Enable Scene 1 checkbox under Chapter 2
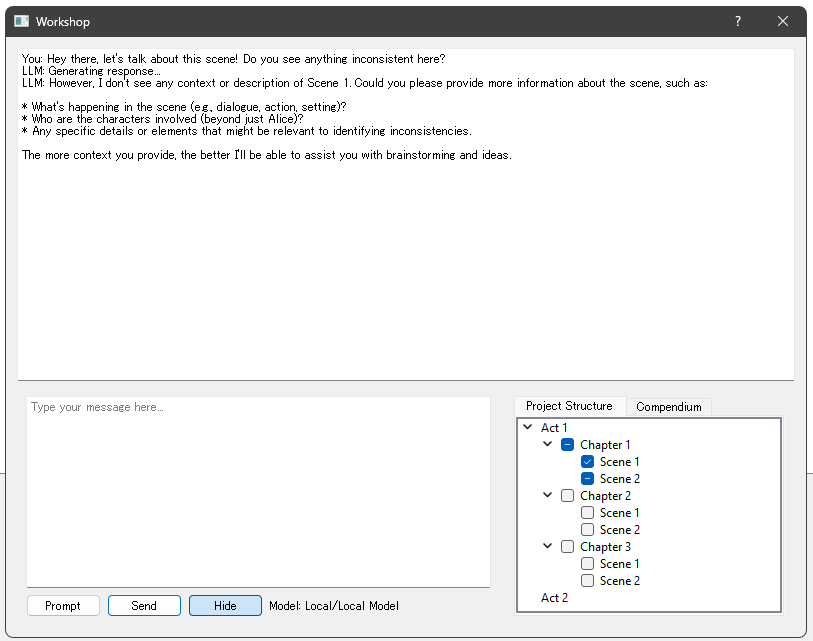Viewport: 813px width, 641px height. click(588, 513)
